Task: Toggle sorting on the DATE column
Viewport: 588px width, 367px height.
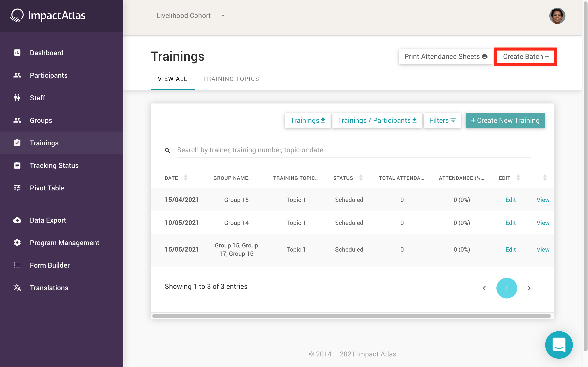Action: click(186, 178)
